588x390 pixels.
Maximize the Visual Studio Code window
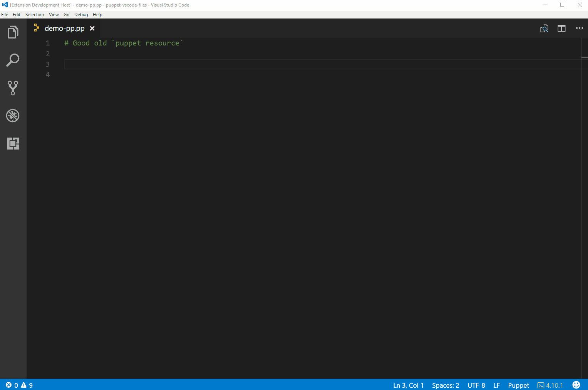point(562,5)
